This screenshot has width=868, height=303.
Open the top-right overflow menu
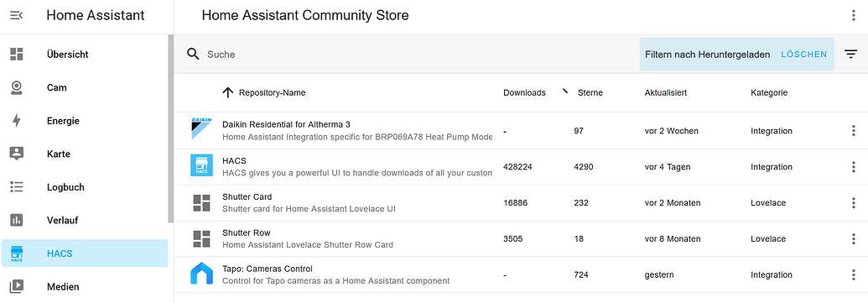854,15
